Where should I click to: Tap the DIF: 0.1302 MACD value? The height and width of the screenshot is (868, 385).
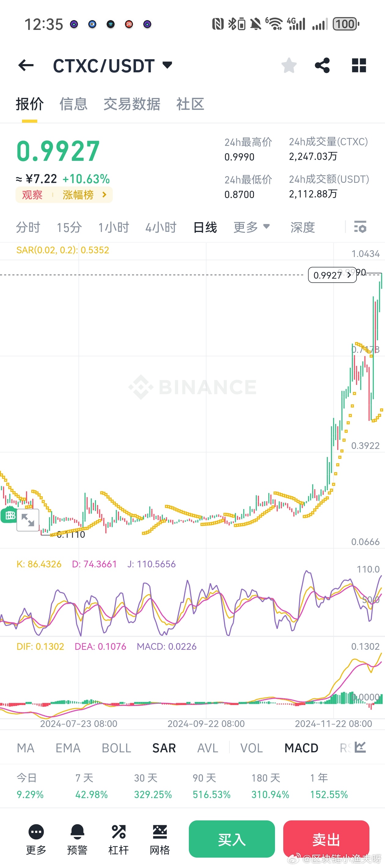(x=40, y=646)
